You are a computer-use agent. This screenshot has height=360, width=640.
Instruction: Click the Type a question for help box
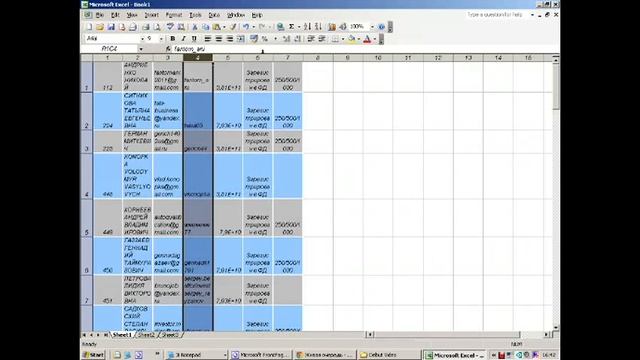point(499,15)
